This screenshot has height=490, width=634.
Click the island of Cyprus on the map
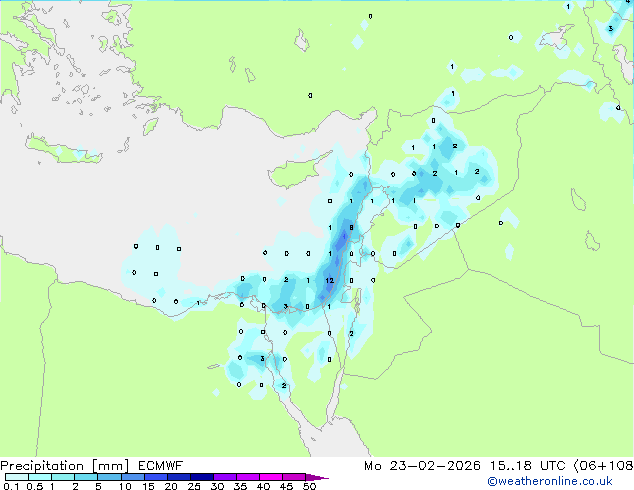coord(293,173)
